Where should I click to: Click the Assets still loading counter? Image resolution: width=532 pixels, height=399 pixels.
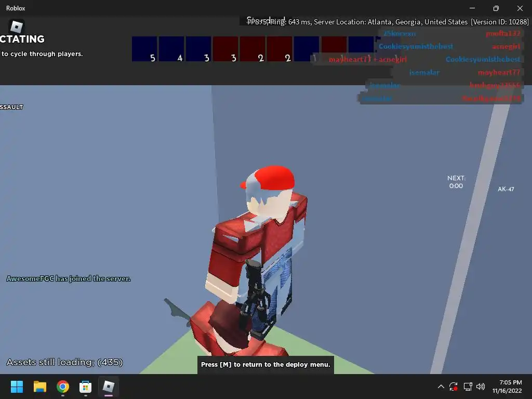64,362
